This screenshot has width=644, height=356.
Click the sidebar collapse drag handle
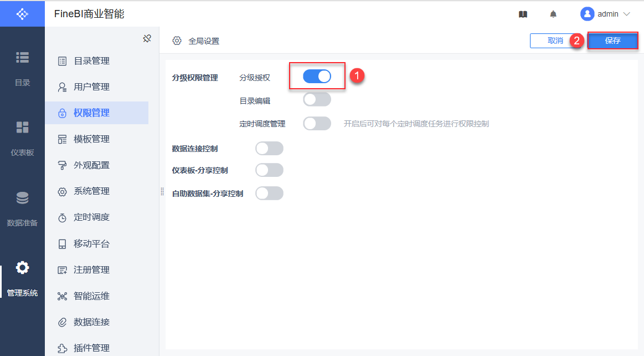tap(162, 191)
